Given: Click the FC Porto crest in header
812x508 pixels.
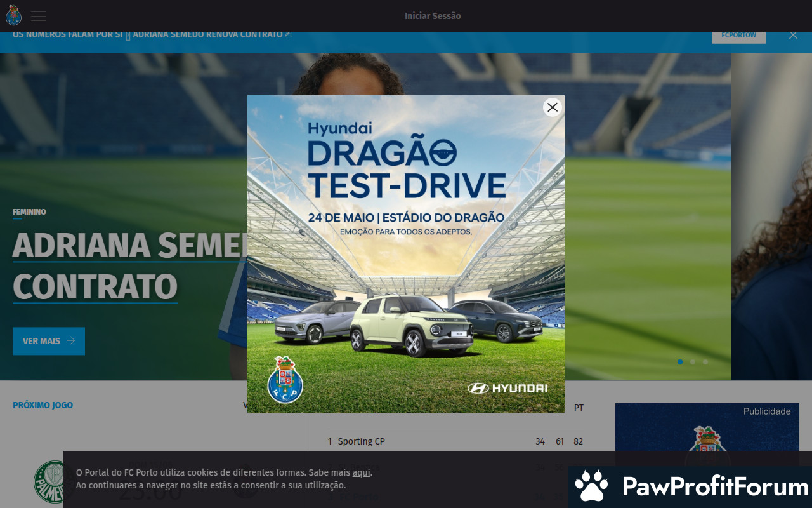Looking at the screenshot, I should [13, 15].
